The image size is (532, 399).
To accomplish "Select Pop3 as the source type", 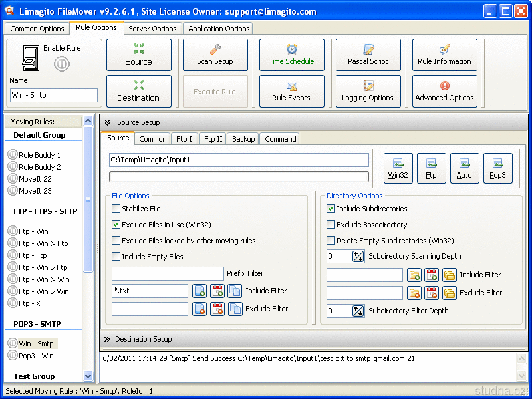I will tap(497, 168).
